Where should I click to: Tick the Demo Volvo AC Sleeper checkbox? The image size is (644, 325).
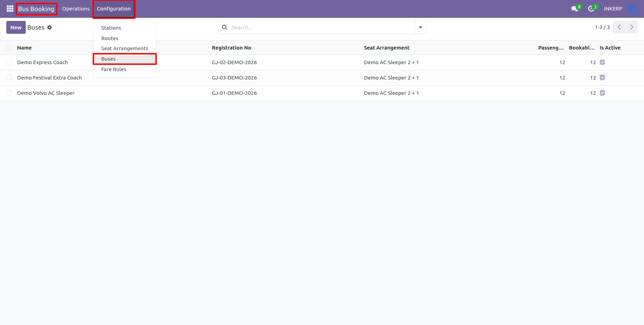pyautogui.click(x=9, y=93)
